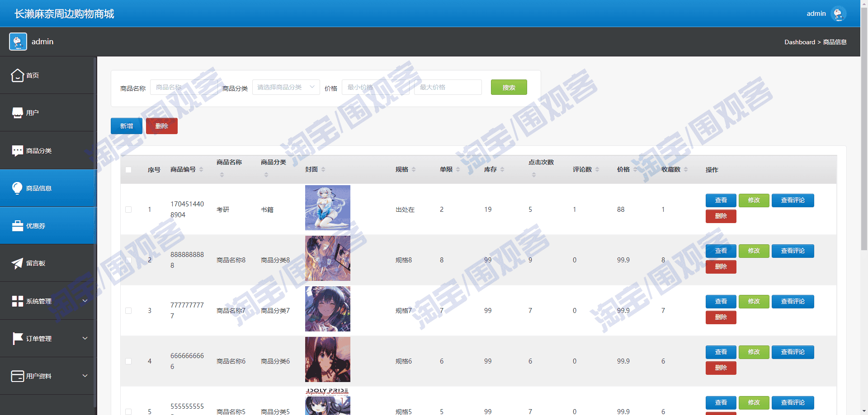This screenshot has height=415, width=868.
Task: Open the 留言板 menu item
Action: coord(47,263)
